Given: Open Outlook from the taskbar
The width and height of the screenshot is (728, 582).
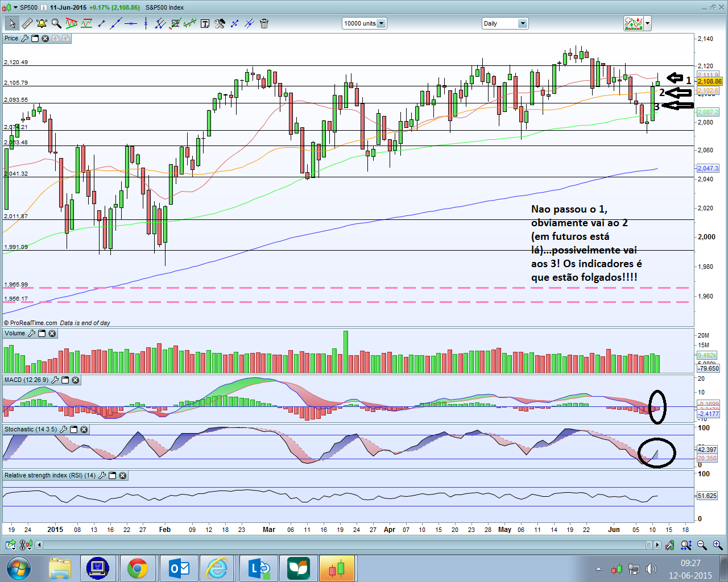Looking at the screenshot, I should click(x=180, y=568).
